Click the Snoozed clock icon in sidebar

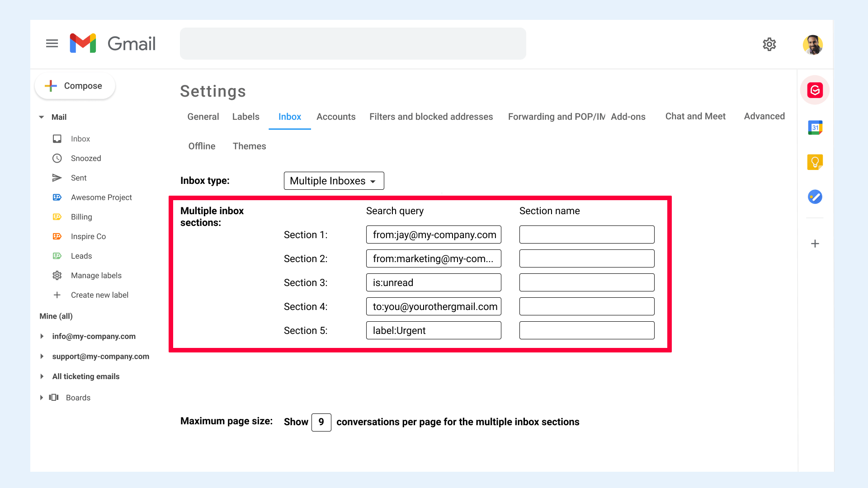tap(57, 158)
